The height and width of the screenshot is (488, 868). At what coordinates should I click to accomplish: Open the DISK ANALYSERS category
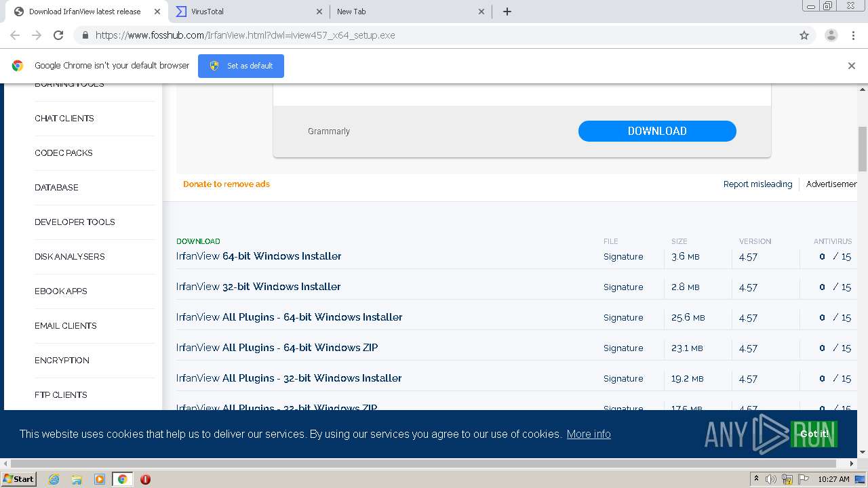[70, 256]
